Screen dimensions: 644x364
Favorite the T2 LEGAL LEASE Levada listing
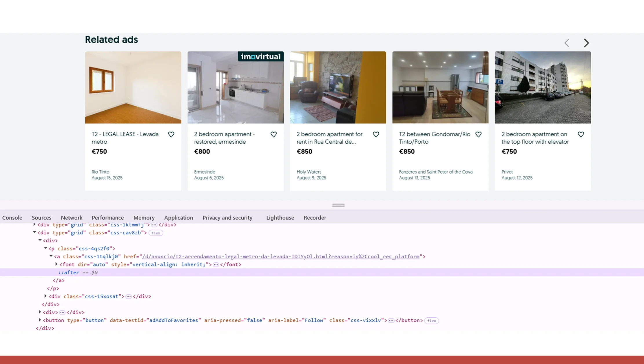pyautogui.click(x=171, y=134)
